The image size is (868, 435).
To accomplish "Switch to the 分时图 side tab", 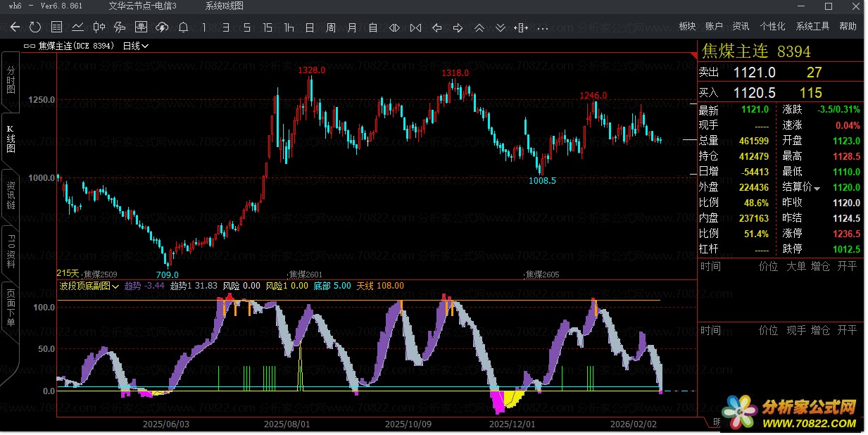I will [11, 80].
